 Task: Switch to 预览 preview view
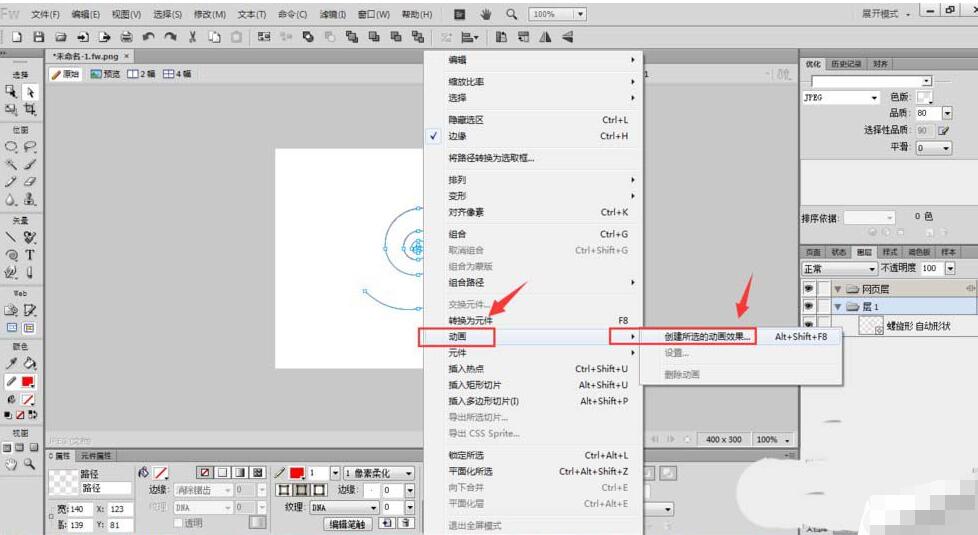coord(105,74)
